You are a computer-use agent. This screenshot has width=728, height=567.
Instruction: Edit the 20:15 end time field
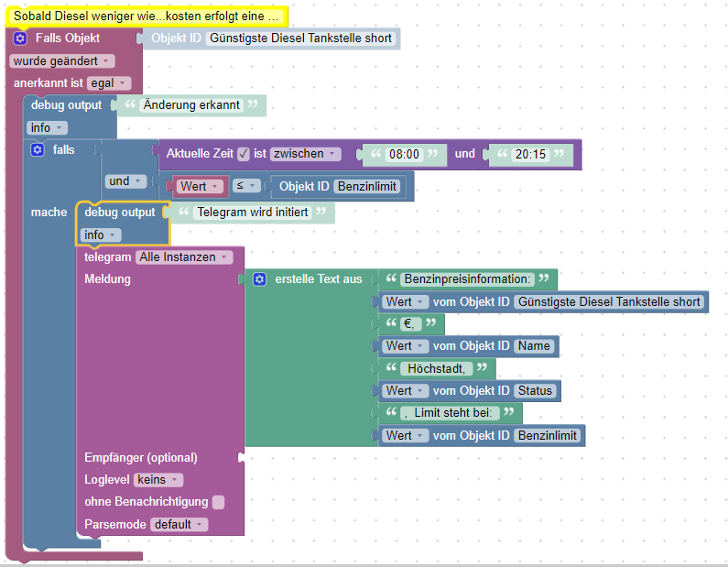[x=530, y=154]
